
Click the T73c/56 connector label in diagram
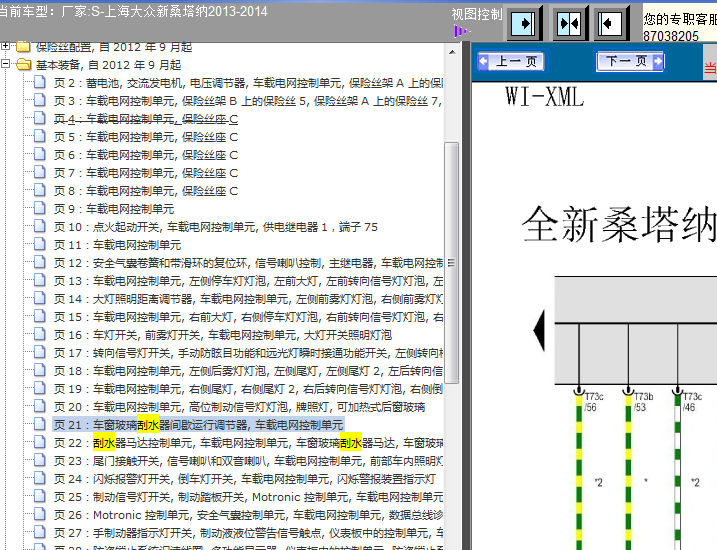click(x=594, y=402)
